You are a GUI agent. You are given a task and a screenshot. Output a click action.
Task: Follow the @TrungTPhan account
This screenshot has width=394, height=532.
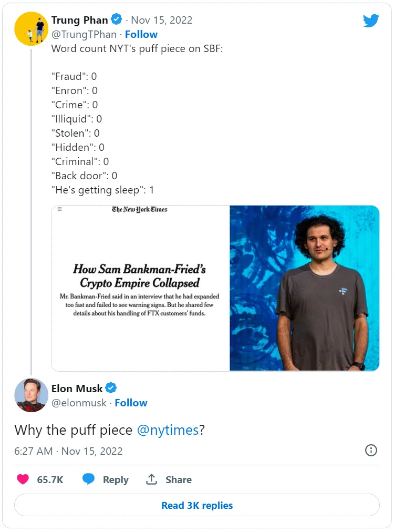(x=141, y=35)
